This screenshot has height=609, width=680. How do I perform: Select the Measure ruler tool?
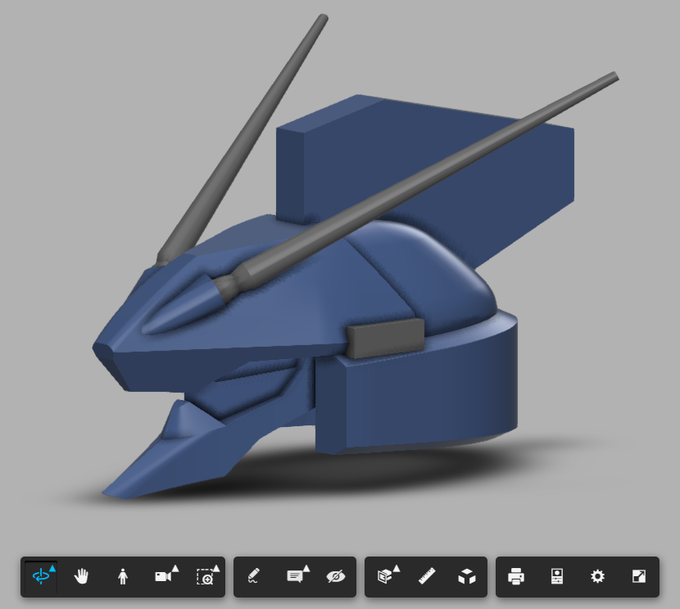point(427,577)
